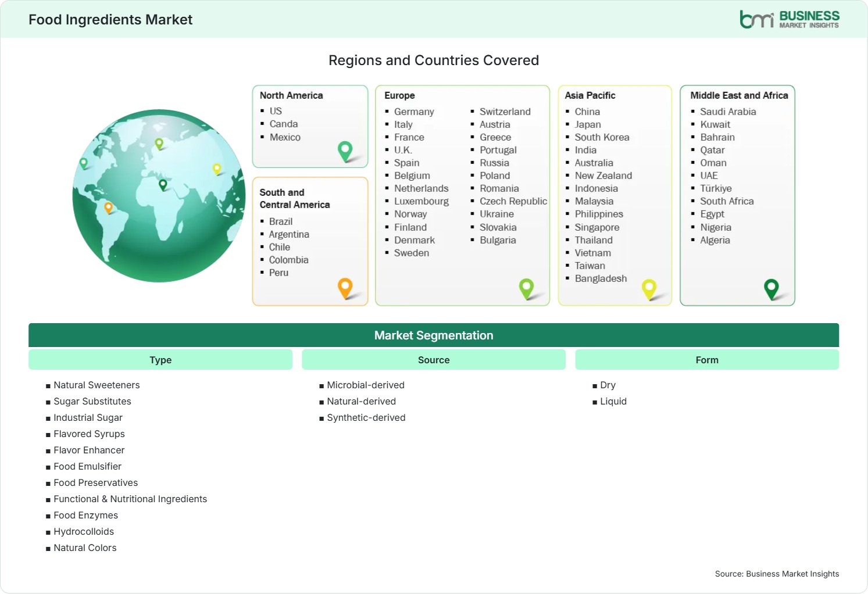Viewport: 868px width, 594px height.
Task: Click Flavored Syrups under Type
Action: coord(89,434)
